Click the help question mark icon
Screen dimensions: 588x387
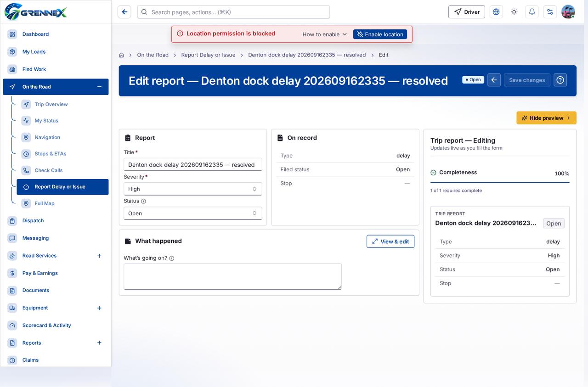[560, 80]
